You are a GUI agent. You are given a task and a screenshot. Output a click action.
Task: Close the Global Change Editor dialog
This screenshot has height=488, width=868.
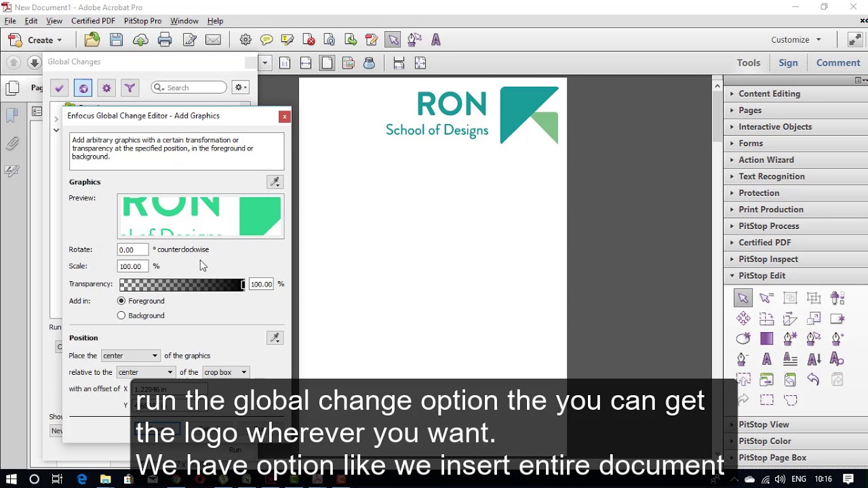[x=285, y=117]
